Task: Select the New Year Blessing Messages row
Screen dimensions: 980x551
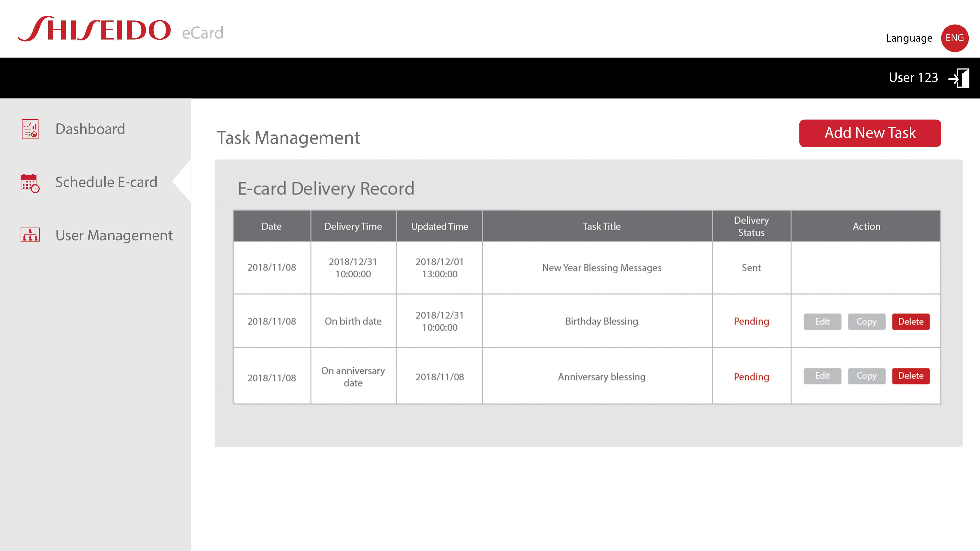Action: [x=587, y=268]
